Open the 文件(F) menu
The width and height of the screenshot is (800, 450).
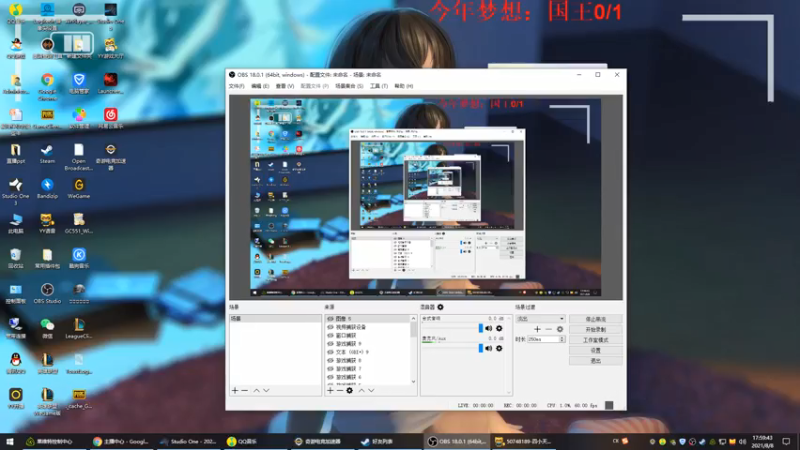pyautogui.click(x=236, y=86)
